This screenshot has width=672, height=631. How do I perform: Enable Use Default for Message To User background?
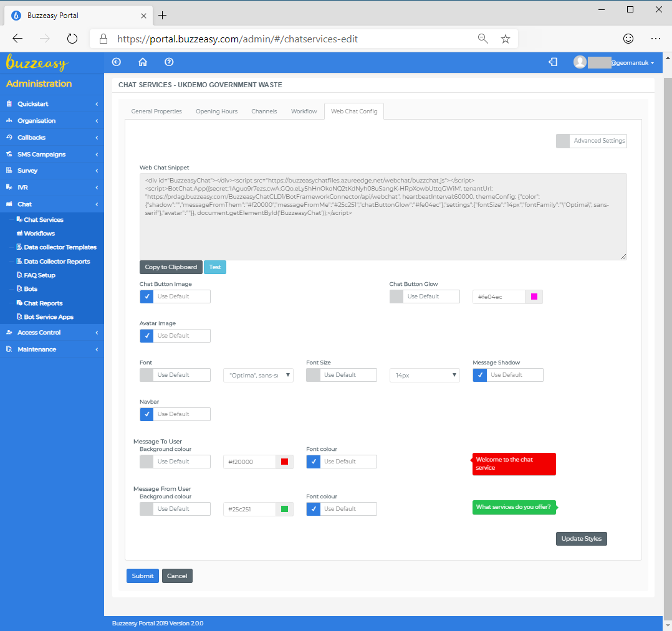[146, 462]
